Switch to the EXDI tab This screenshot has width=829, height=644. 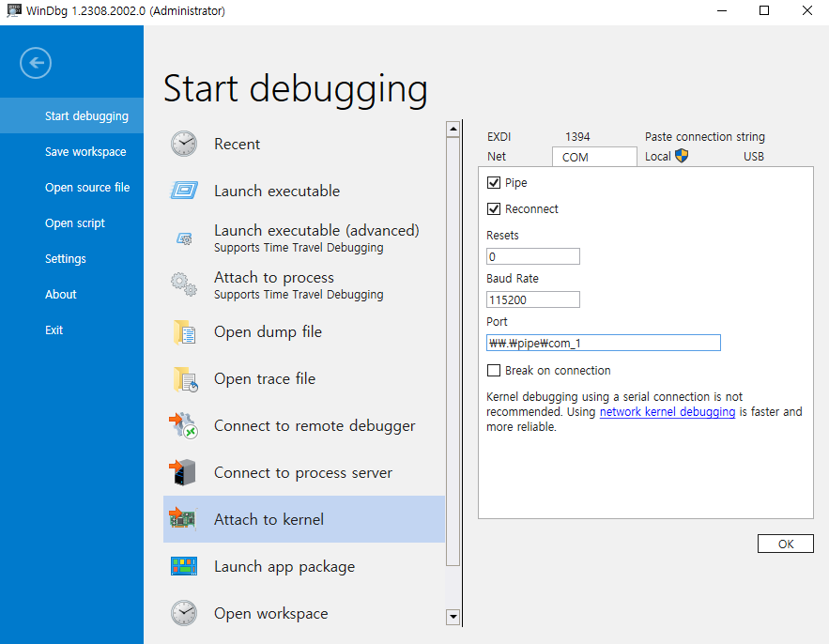click(499, 136)
